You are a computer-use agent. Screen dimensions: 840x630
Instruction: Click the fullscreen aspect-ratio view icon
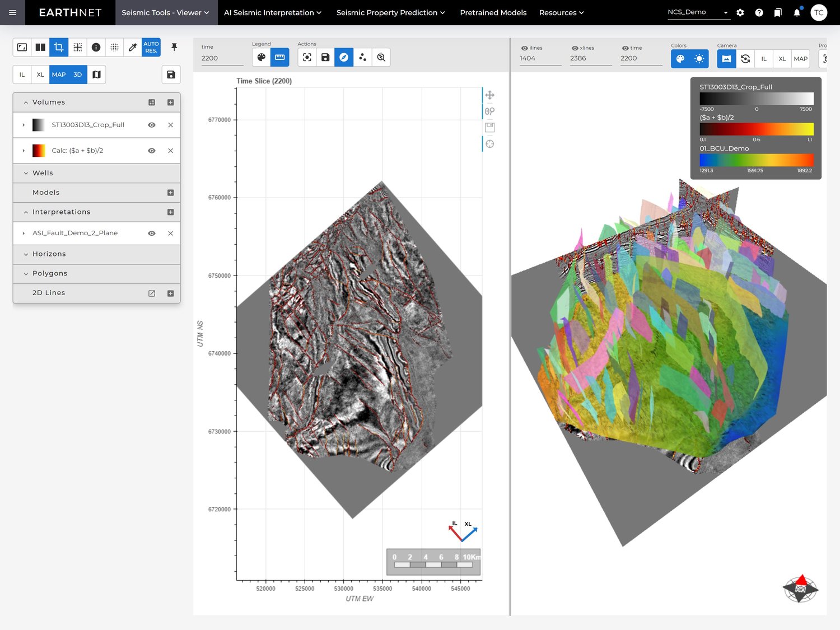point(22,47)
